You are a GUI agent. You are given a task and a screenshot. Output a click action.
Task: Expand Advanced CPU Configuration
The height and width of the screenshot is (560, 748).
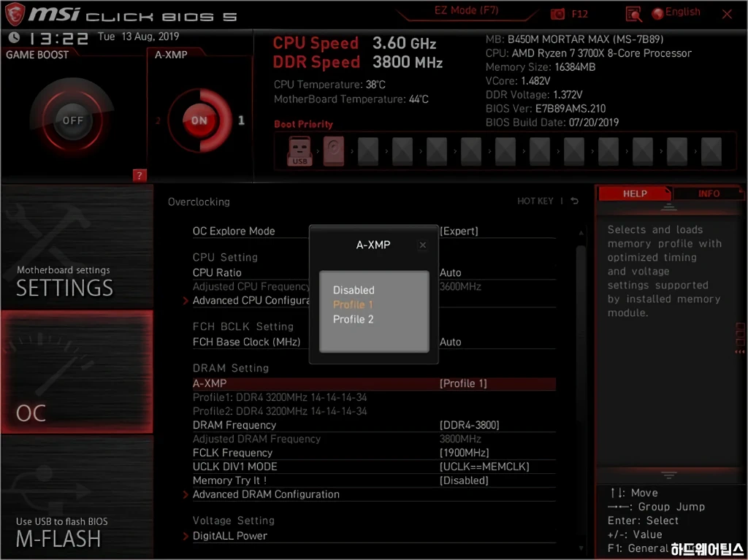(251, 301)
